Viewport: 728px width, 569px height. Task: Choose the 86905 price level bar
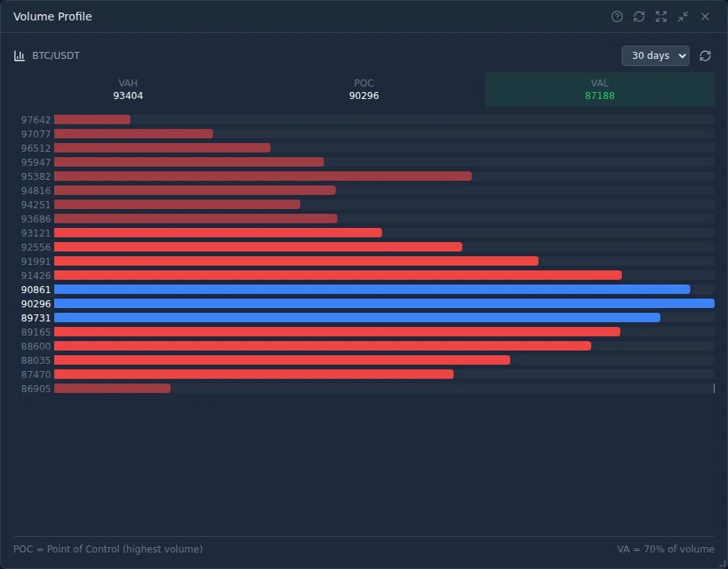pyautogui.click(x=112, y=388)
